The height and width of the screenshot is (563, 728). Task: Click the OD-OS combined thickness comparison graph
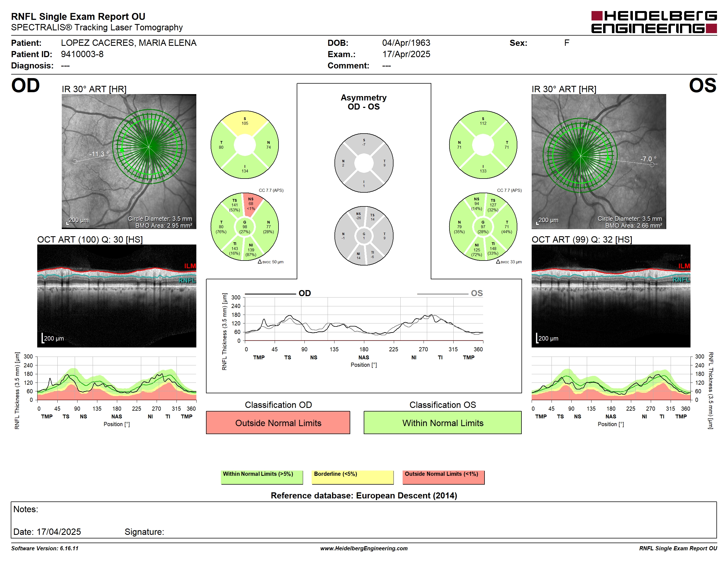(364, 319)
